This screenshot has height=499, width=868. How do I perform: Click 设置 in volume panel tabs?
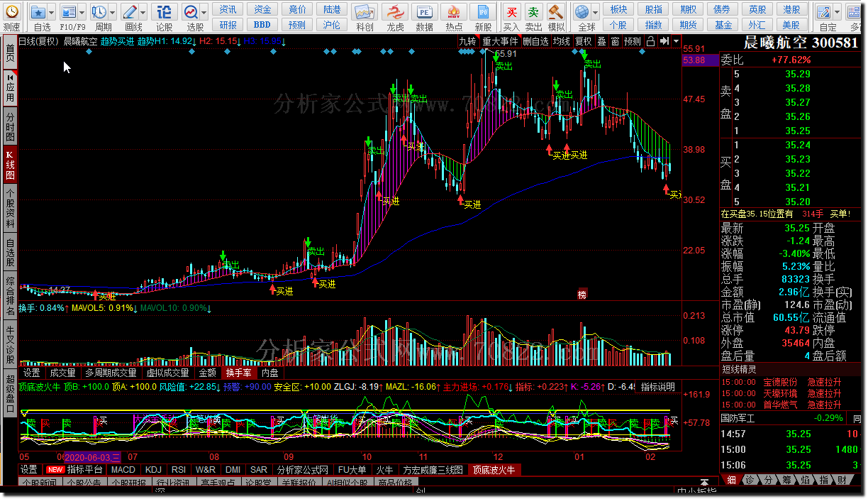click(x=31, y=373)
